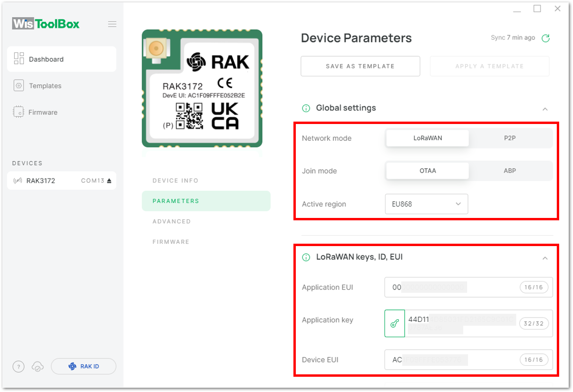Select OTAA join mode
Image resolution: width=573 pixels, height=392 pixels.
[427, 171]
